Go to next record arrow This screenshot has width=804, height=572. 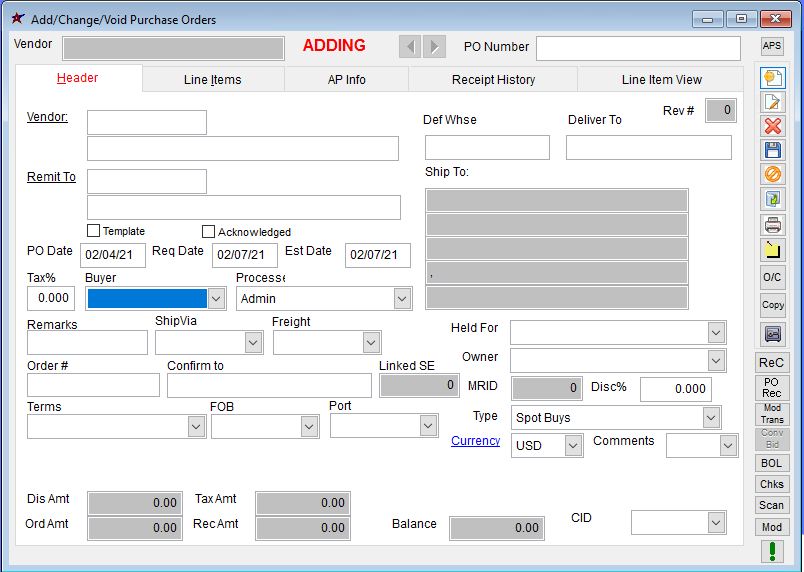(434, 46)
